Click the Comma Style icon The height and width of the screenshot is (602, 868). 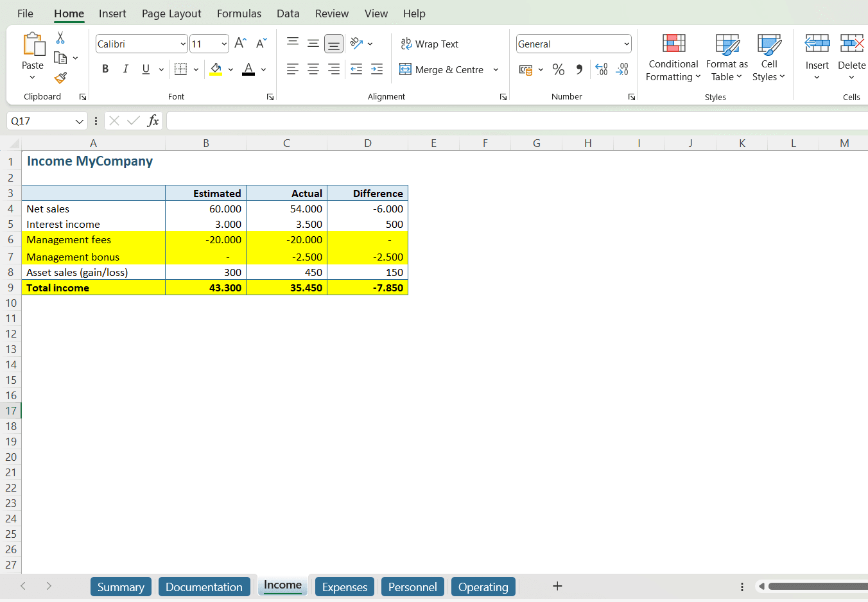click(x=578, y=69)
